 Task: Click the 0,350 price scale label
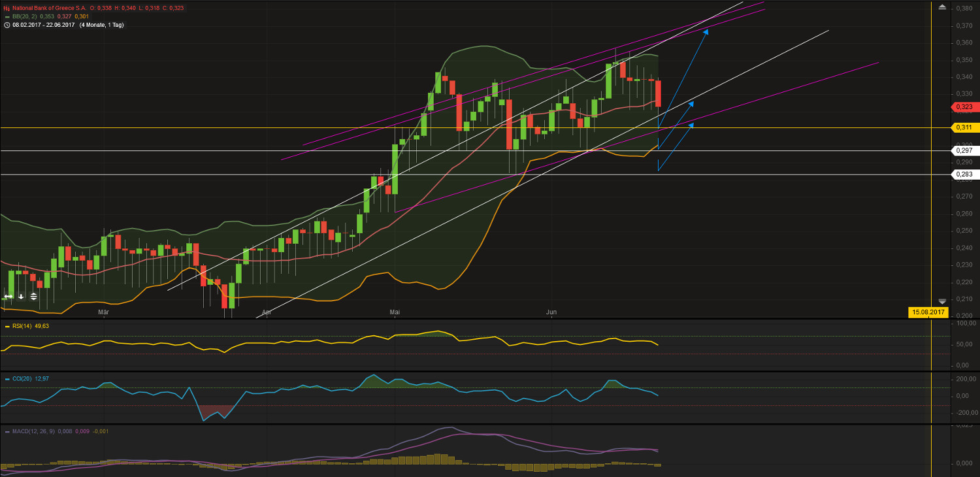(x=963, y=59)
